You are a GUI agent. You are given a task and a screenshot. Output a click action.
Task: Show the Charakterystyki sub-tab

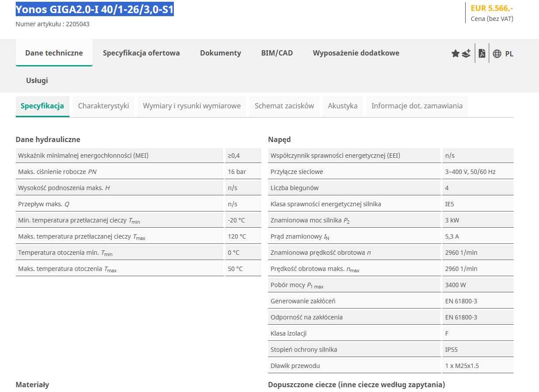(x=104, y=106)
